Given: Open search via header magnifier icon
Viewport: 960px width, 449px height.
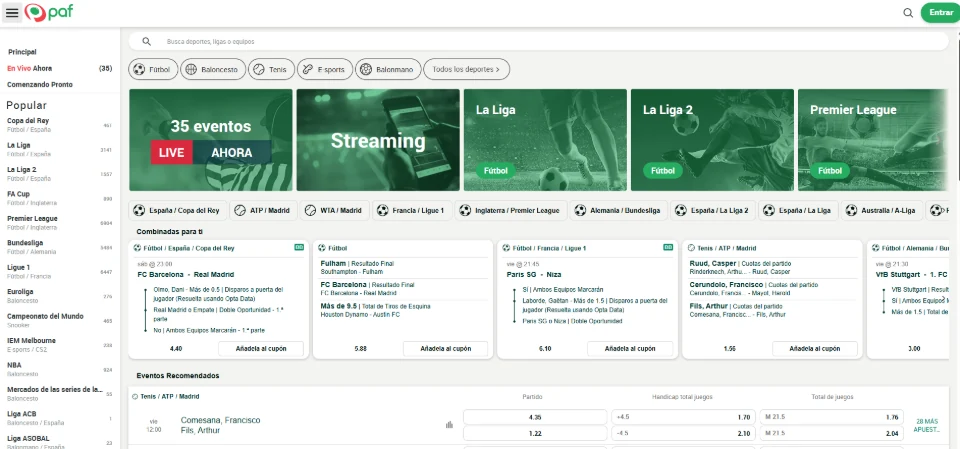Looking at the screenshot, I should (x=908, y=13).
